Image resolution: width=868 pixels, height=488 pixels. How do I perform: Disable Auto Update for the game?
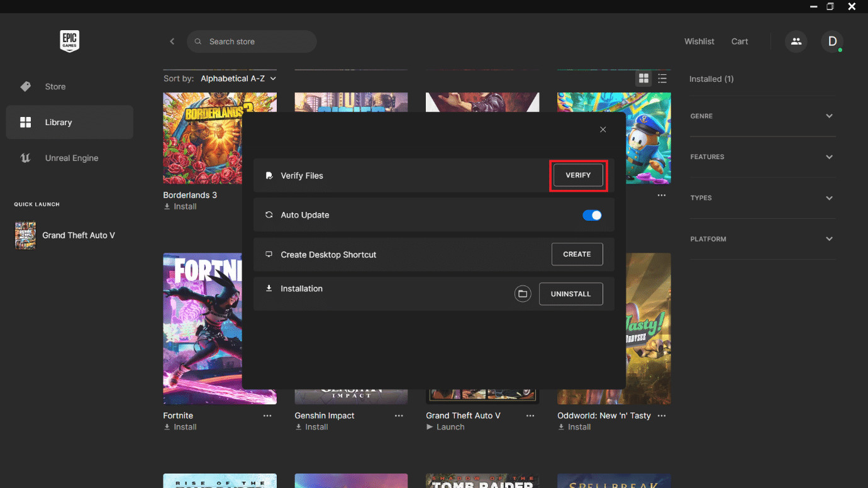pyautogui.click(x=592, y=214)
